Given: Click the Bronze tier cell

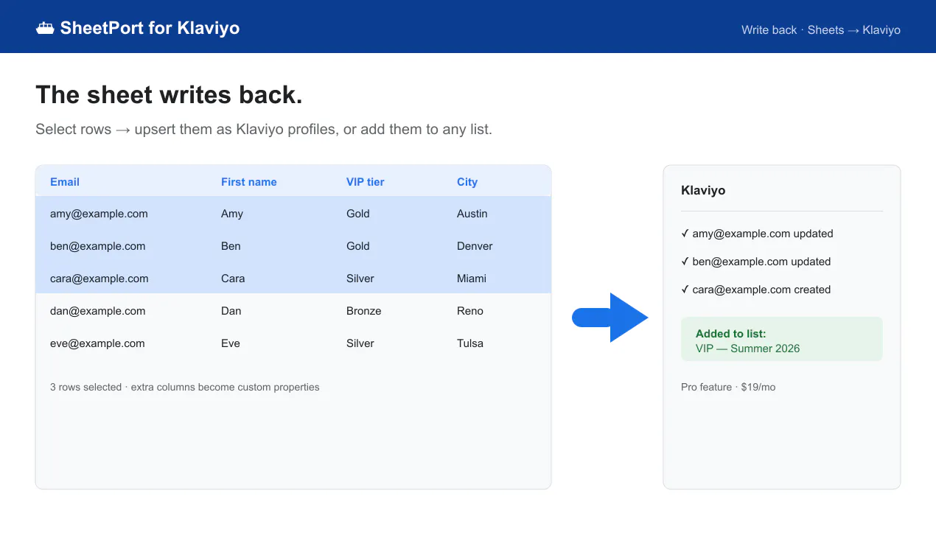Looking at the screenshot, I should pos(364,311).
